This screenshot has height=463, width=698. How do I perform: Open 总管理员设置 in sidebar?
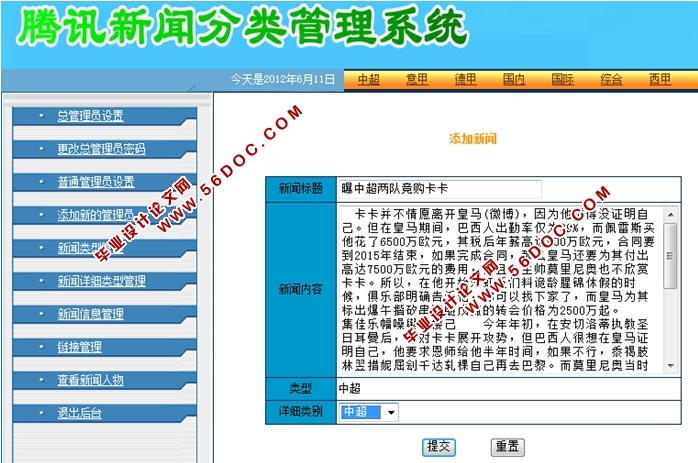point(90,116)
